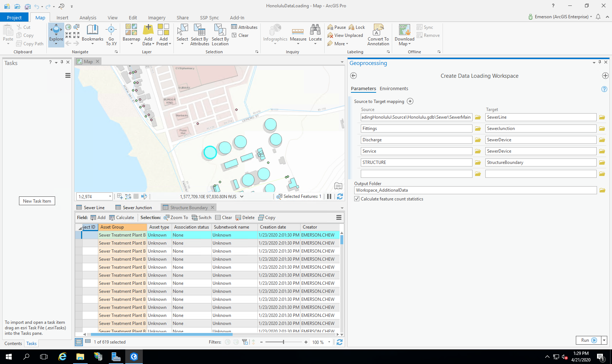Browse for the Output Folder
Viewport: 612px width, 364px height.
click(602, 190)
